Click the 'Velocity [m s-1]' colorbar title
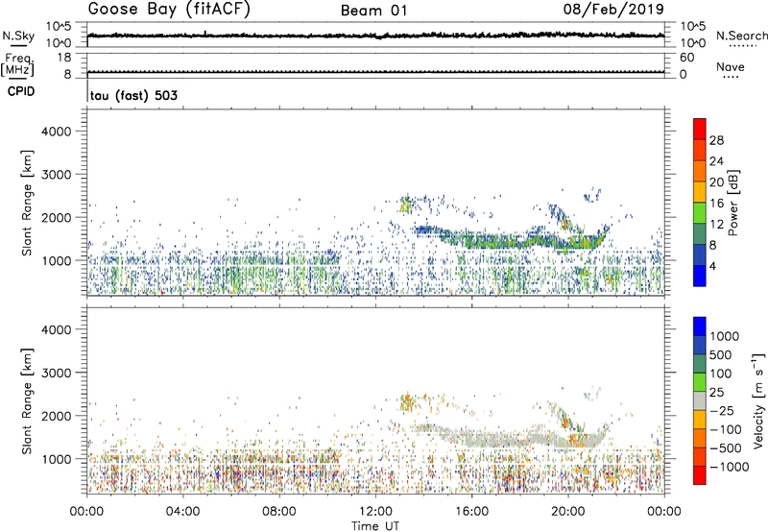 point(758,400)
